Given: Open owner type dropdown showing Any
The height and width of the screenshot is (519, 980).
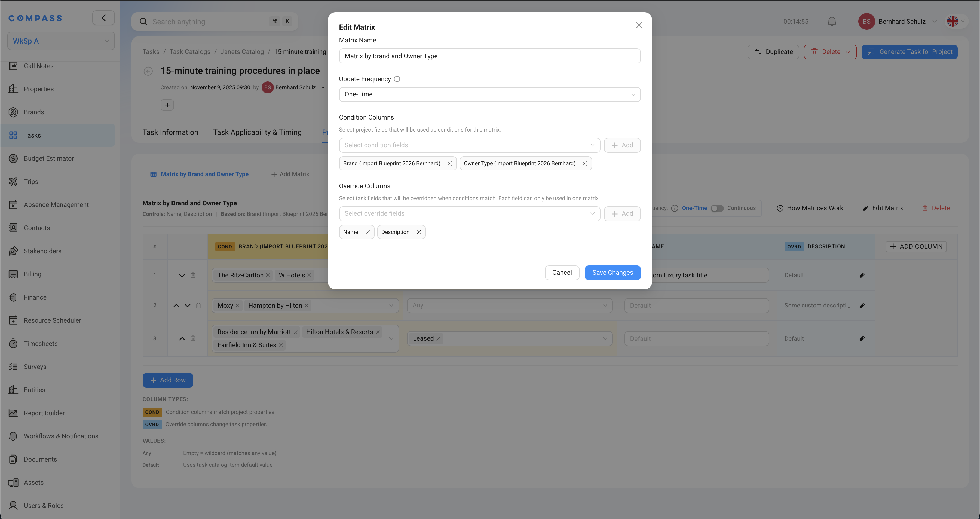Looking at the screenshot, I should coord(509,306).
